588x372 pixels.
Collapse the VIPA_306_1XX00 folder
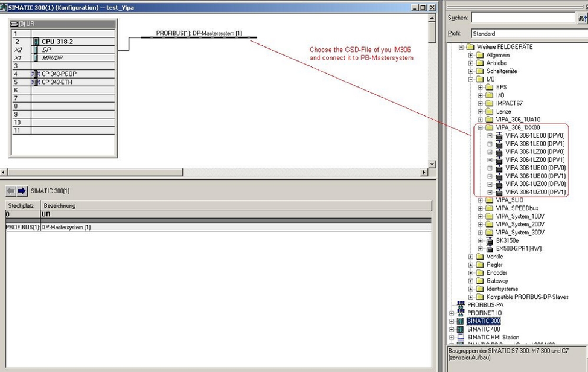pyautogui.click(x=481, y=127)
